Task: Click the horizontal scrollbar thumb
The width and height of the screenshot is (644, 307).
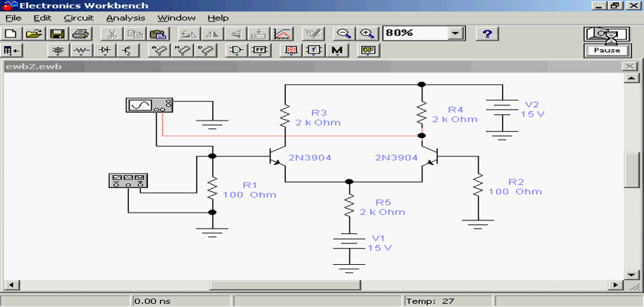Action: 285,285
